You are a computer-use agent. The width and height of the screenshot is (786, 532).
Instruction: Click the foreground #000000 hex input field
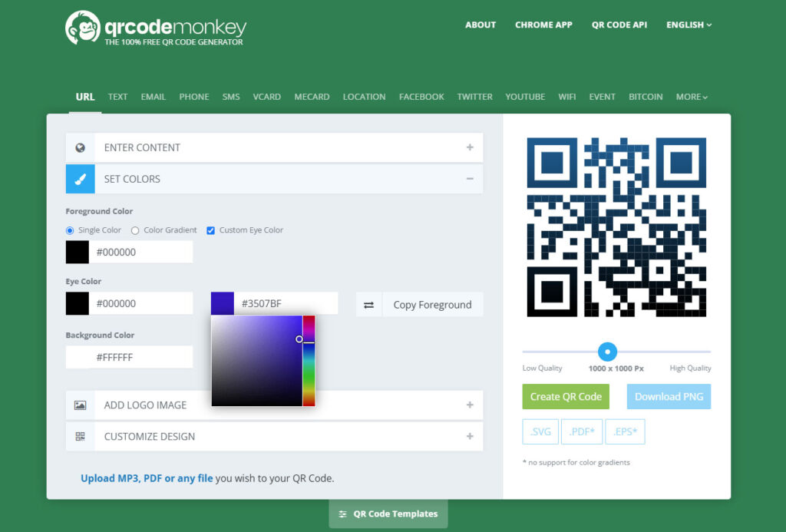[x=141, y=252]
